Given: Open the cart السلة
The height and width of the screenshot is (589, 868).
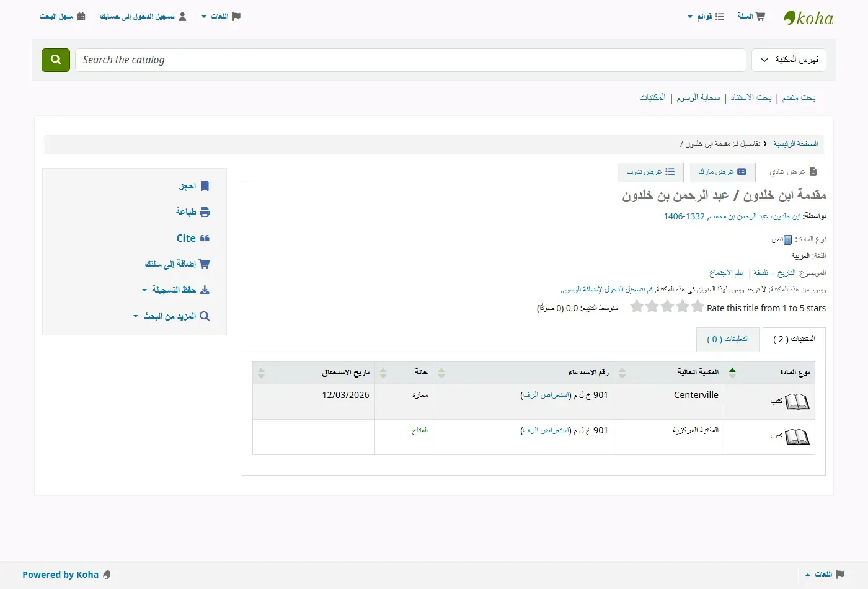Looking at the screenshot, I should [x=751, y=17].
